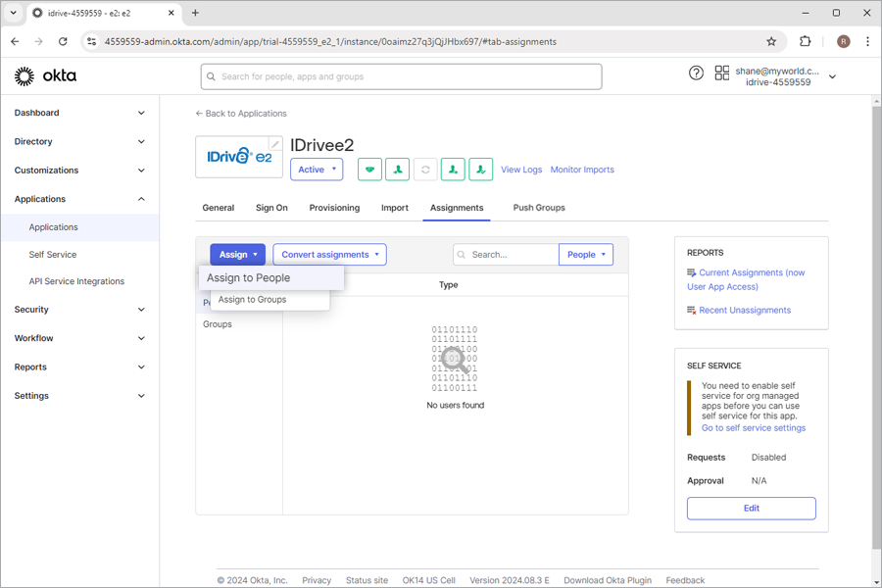The height and width of the screenshot is (588, 882).
Task: Open Current Assignments report link
Action: pos(746,279)
